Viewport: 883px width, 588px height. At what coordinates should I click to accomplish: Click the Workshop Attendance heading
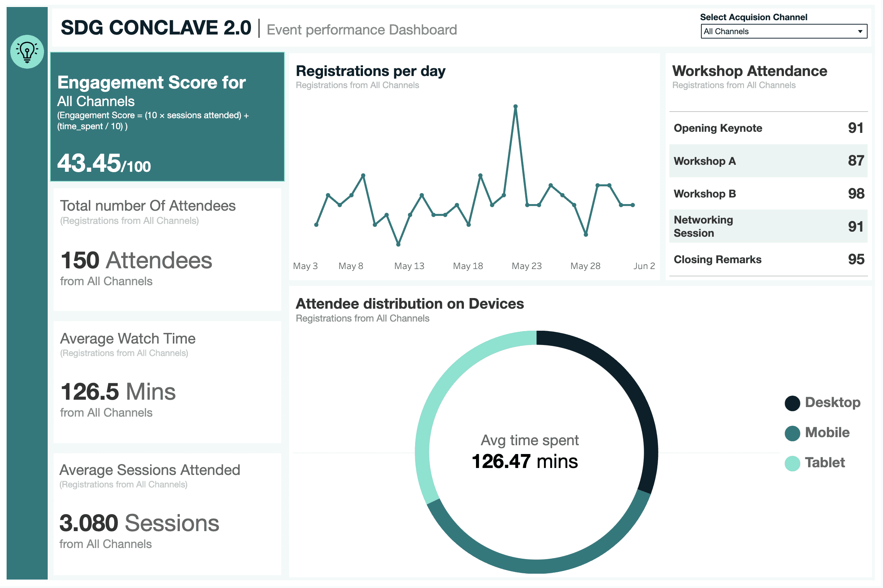tap(749, 71)
